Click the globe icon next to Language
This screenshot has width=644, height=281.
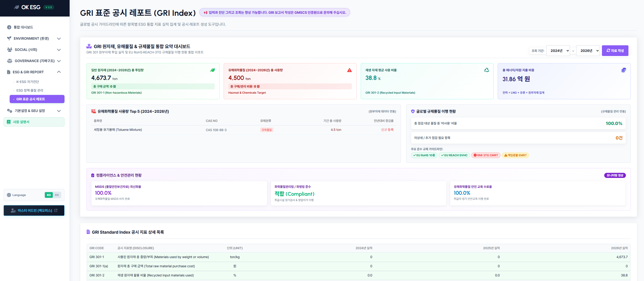click(x=9, y=195)
